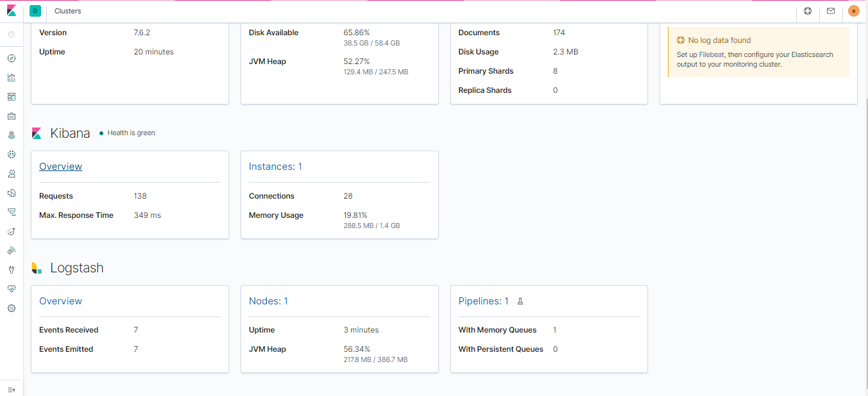The image size is (868, 396).
Task: Open Discover from the sidebar
Action: tap(12, 58)
